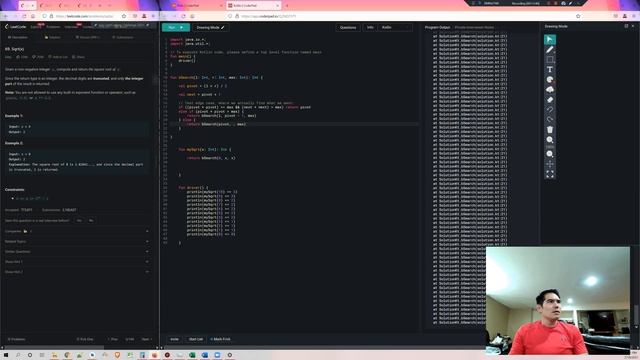Dislike the Sqrt(x) problem

tap(38, 57)
